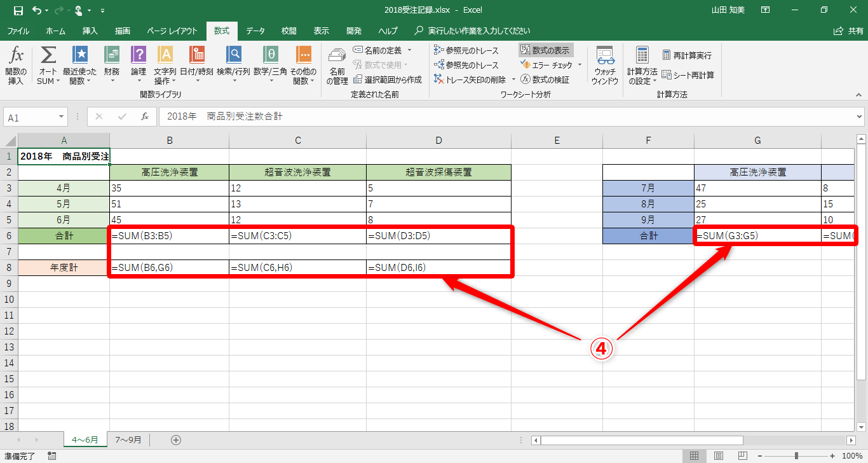Toggle Show Formulas (数式の表示)

[546, 50]
